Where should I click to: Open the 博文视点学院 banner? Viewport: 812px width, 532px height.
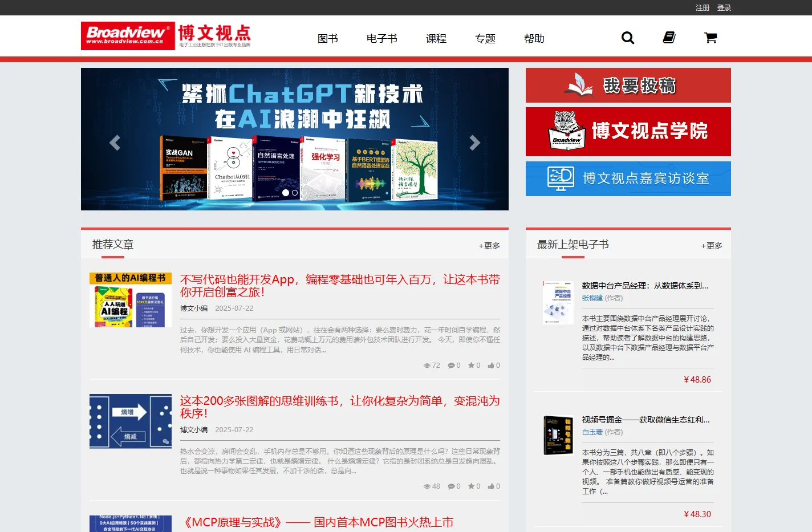[628, 132]
